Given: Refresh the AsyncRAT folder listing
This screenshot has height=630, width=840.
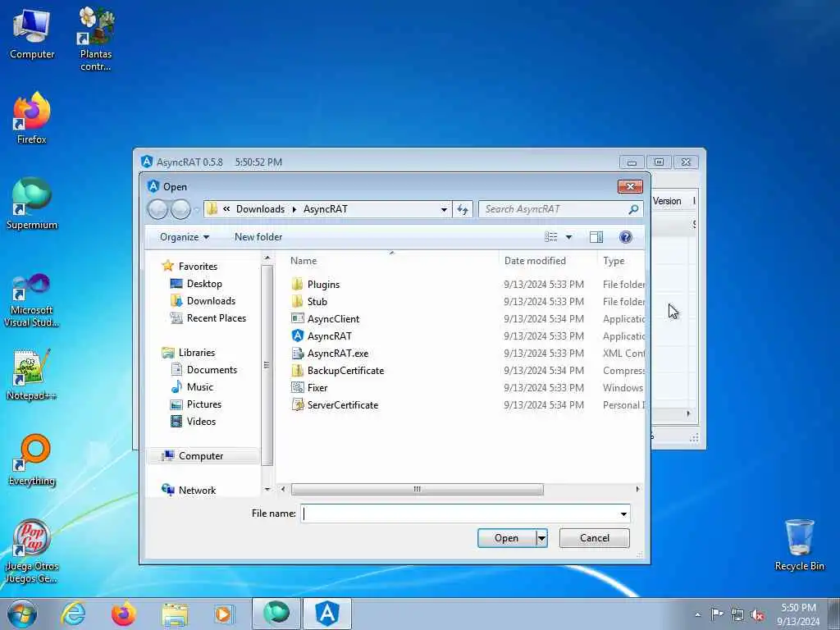Looking at the screenshot, I should pyautogui.click(x=463, y=209).
